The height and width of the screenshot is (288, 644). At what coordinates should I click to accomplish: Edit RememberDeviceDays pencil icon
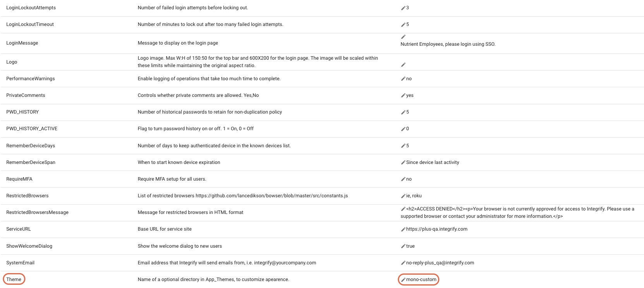[403, 146]
